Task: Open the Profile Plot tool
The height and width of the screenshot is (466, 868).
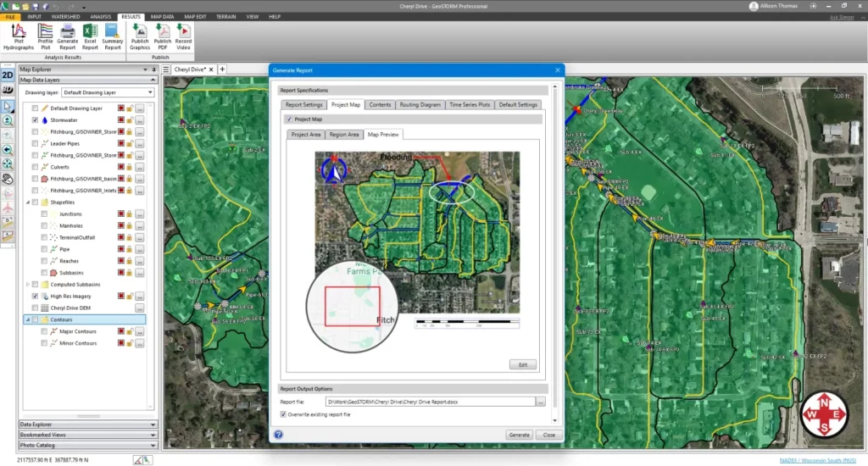Action: tap(46, 37)
